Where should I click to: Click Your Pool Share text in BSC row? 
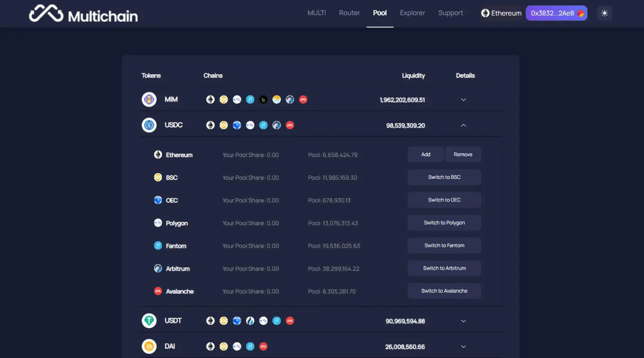[251, 178]
